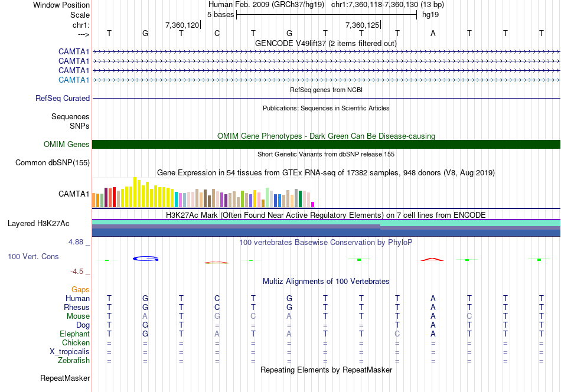The image size is (561, 392).
Task: Click the X_tropicalis species label
Action: click(70, 352)
